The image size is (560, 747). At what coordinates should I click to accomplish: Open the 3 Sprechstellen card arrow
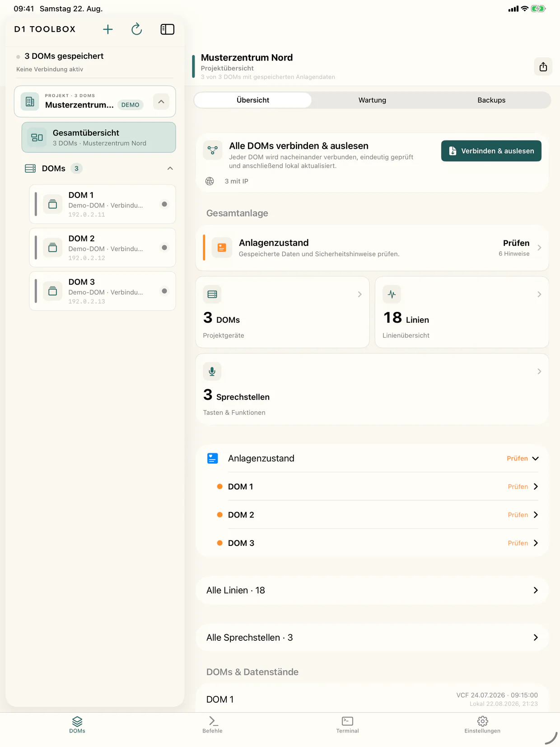pos(539,371)
